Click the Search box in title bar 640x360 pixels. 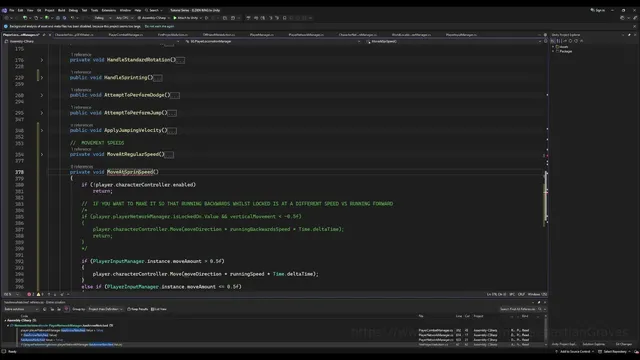pos(154,10)
